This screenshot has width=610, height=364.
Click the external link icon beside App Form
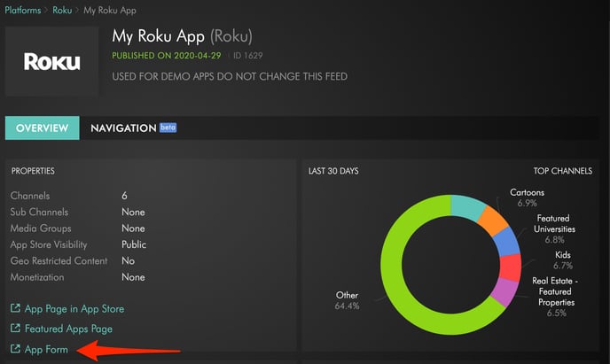[x=15, y=351]
